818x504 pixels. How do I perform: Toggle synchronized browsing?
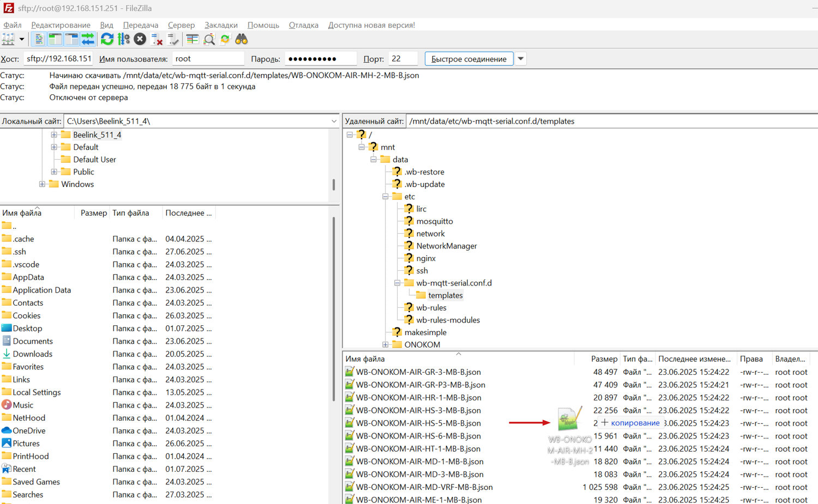(x=225, y=39)
